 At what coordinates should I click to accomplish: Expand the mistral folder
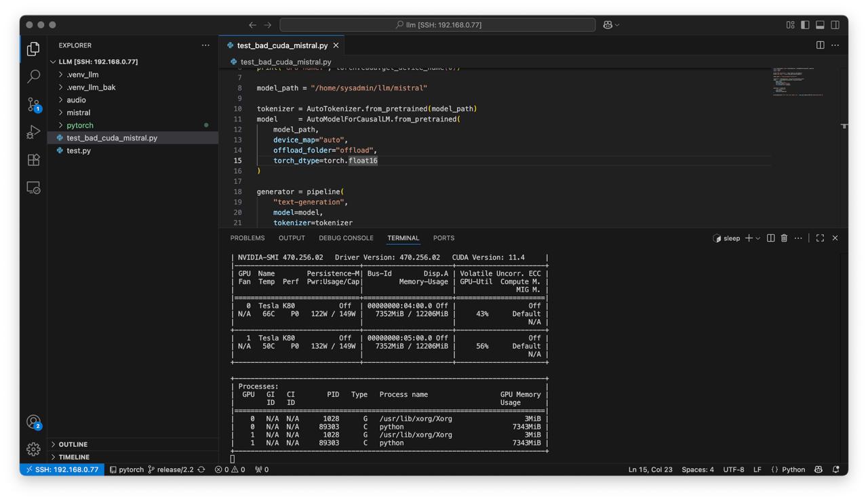[133, 113]
